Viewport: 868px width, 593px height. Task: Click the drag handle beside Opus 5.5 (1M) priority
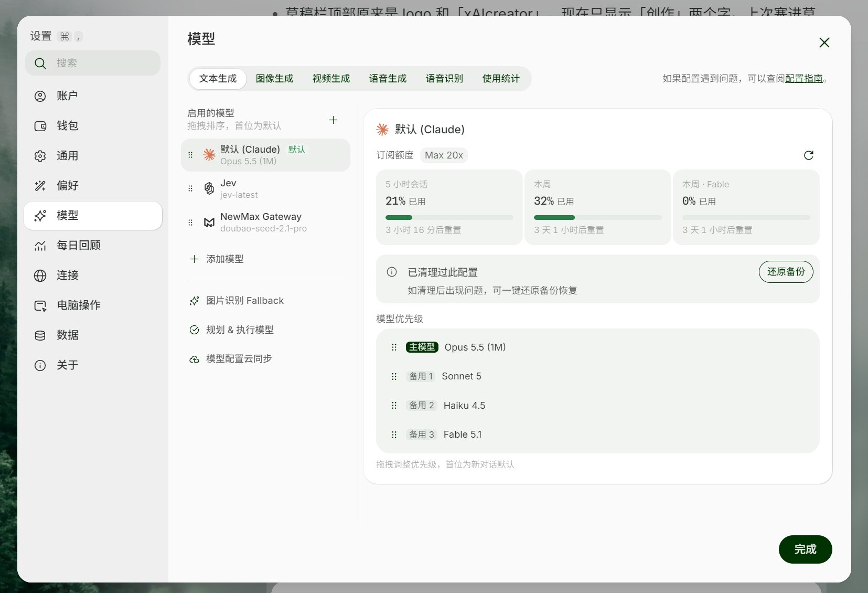coord(394,347)
